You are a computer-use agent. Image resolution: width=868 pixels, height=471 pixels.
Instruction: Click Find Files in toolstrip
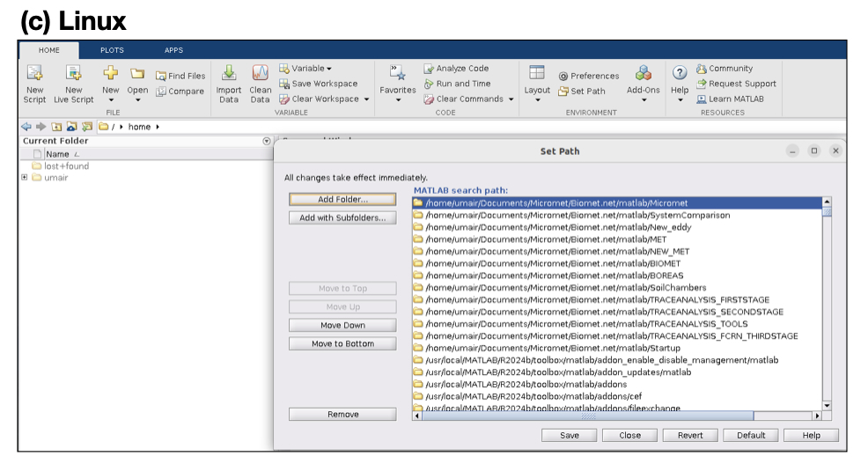(x=180, y=76)
